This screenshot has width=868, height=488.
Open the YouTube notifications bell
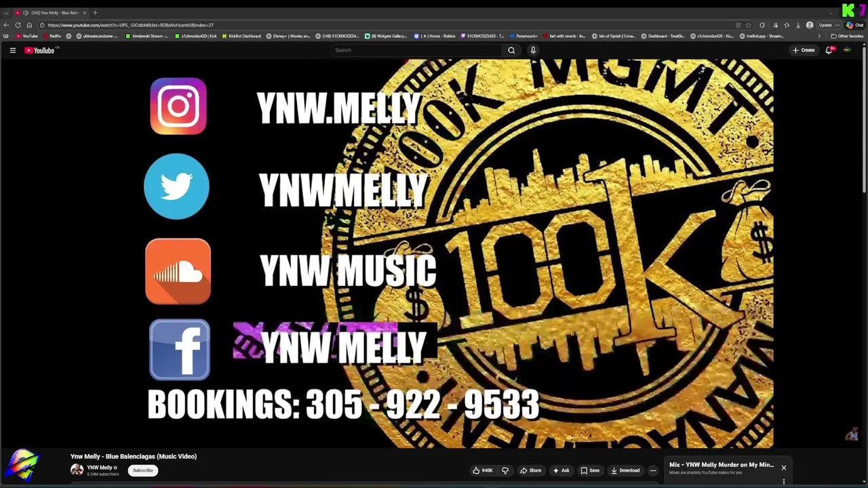829,50
